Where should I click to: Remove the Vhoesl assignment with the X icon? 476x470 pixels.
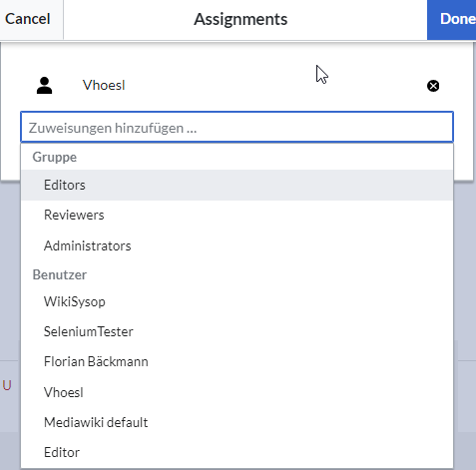point(433,86)
